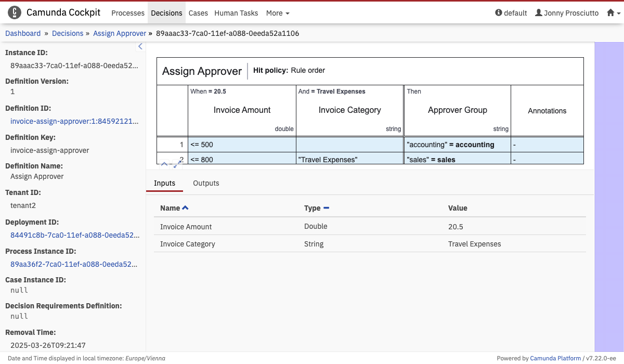Open the home icon dropdown menu
The height and width of the screenshot is (364, 624).
614,13
